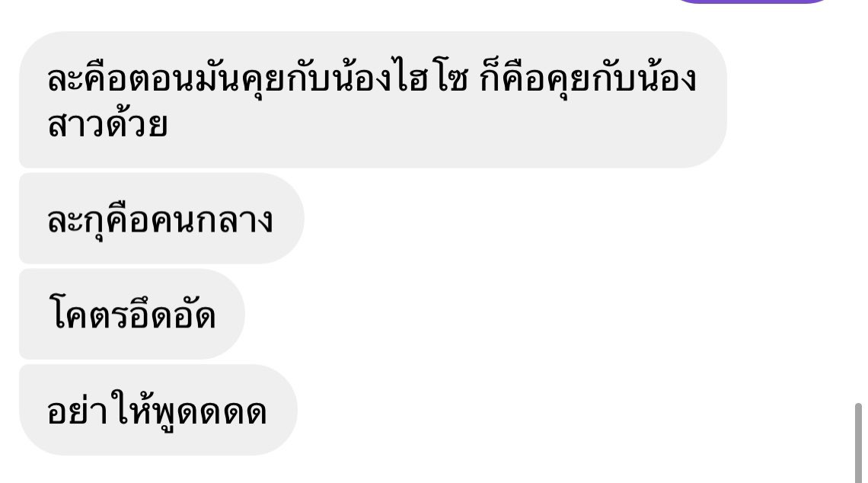This screenshot has width=868, height=483.
Task: Click the vertical scrollbar thumb
Action: tap(858, 443)
